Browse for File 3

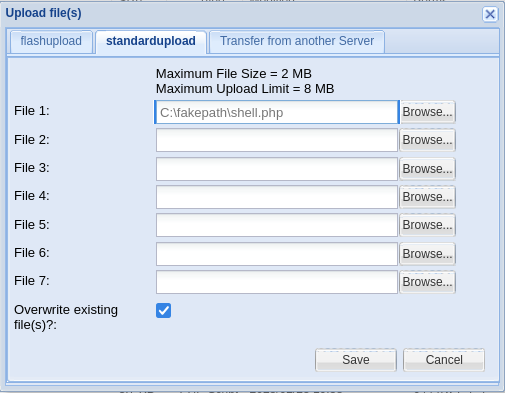pos(427,169)
